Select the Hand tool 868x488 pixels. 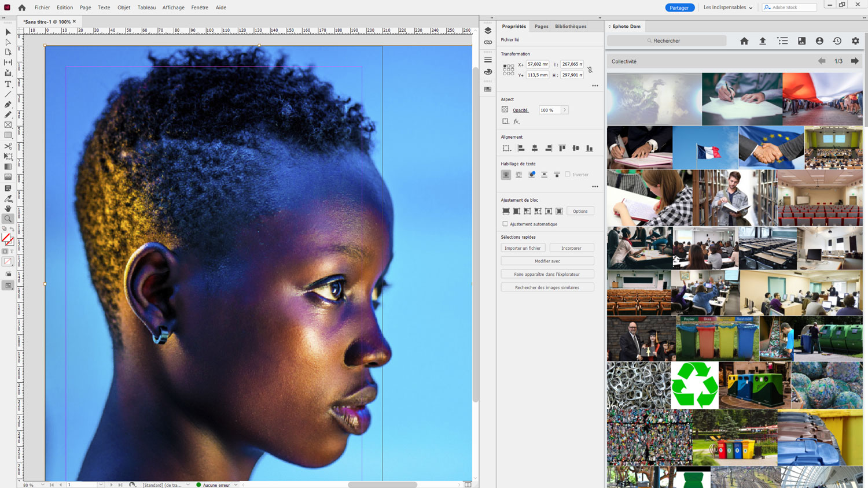tap(8, 208)
